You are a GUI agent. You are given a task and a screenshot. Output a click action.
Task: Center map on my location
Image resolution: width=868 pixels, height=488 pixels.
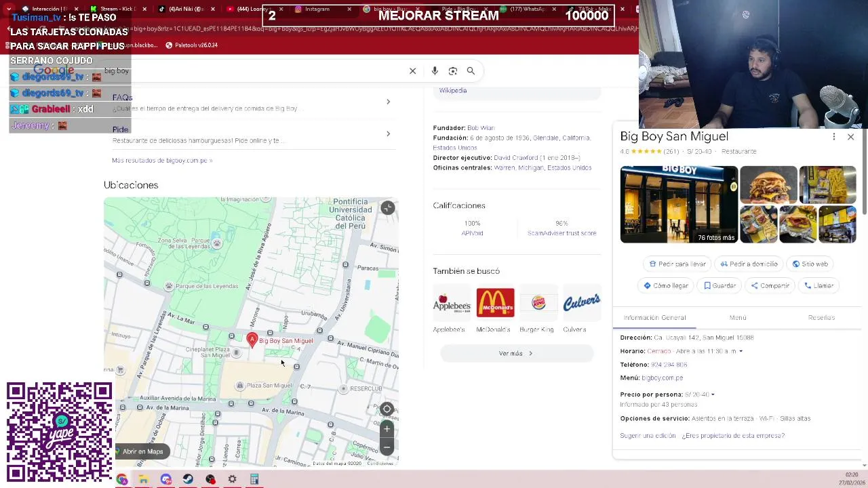387,409
